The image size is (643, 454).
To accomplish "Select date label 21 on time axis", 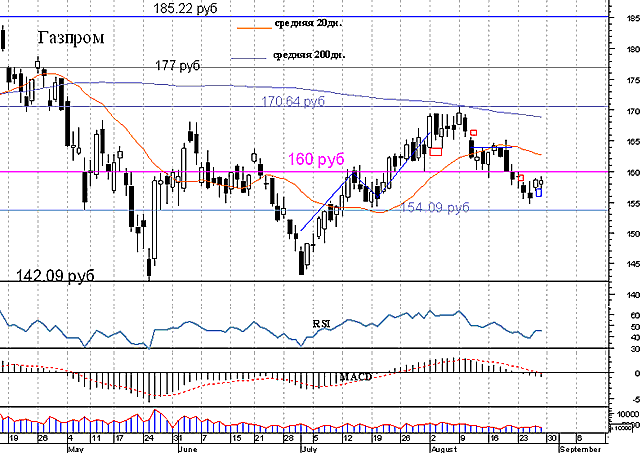I will (259, 438).
